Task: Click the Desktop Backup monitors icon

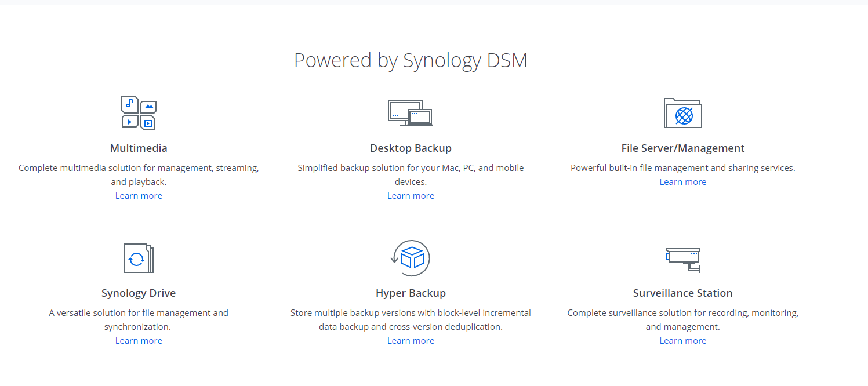Action: click(x=411, y=113)
